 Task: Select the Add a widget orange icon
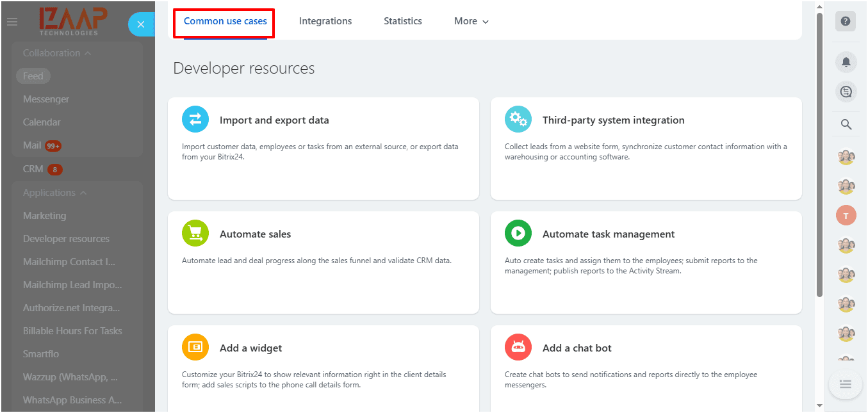(195, 347)
